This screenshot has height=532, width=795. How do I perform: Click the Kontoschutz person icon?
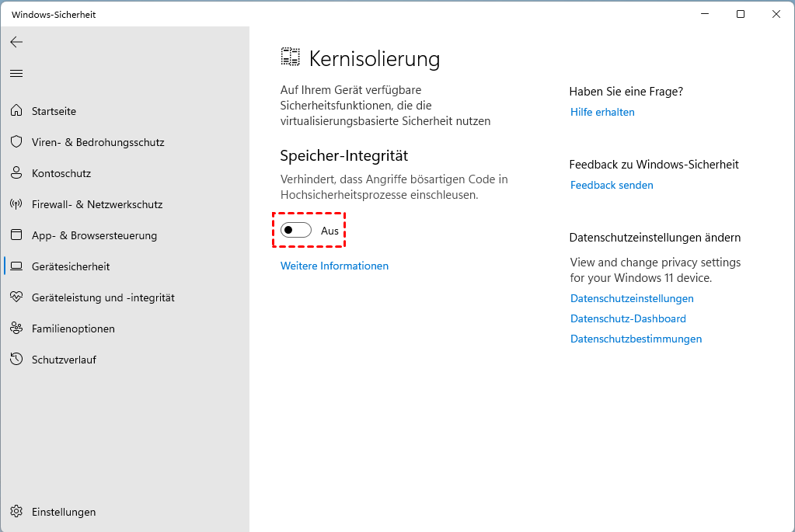(16, 173)
